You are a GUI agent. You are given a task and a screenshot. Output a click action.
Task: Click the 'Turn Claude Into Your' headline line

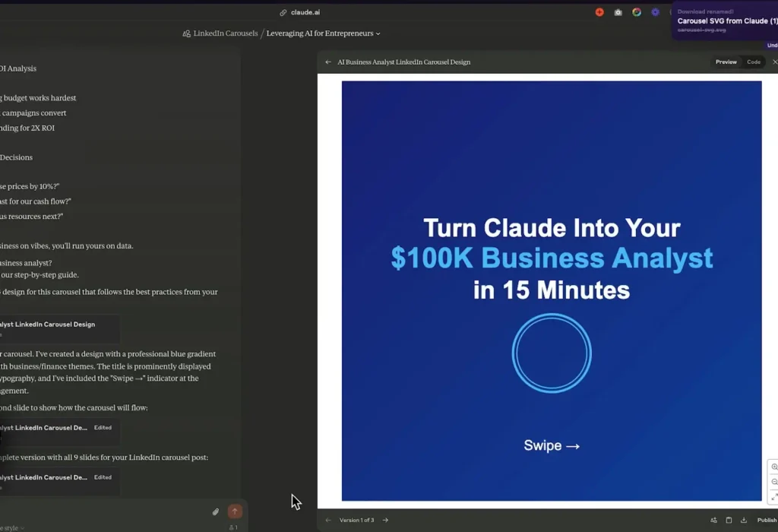[552, 228]
